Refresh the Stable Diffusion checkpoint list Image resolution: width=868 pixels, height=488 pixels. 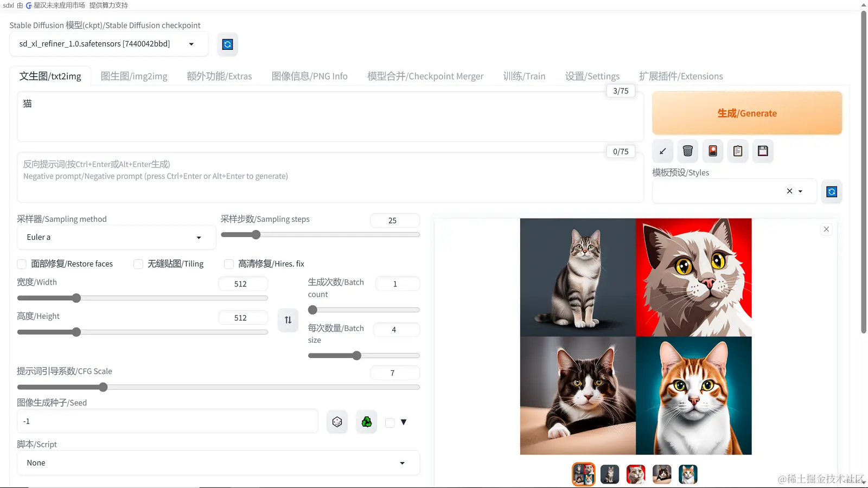click(x=227, y=44)
